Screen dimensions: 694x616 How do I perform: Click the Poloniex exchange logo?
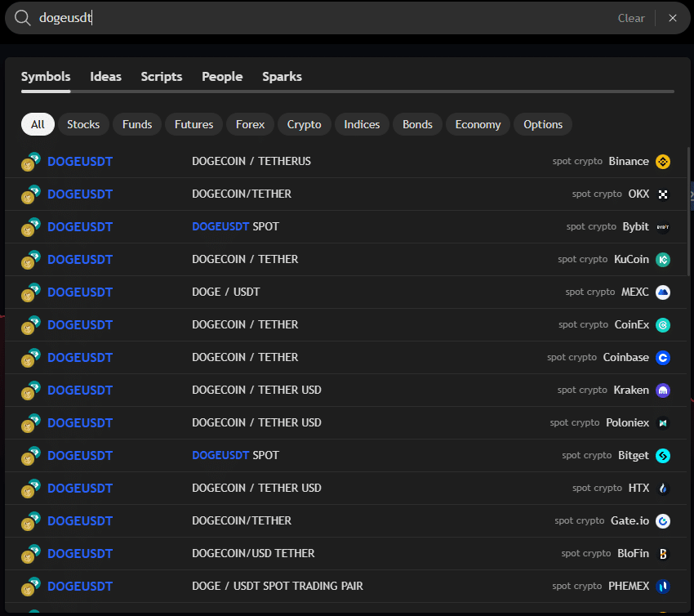(663, 423)
